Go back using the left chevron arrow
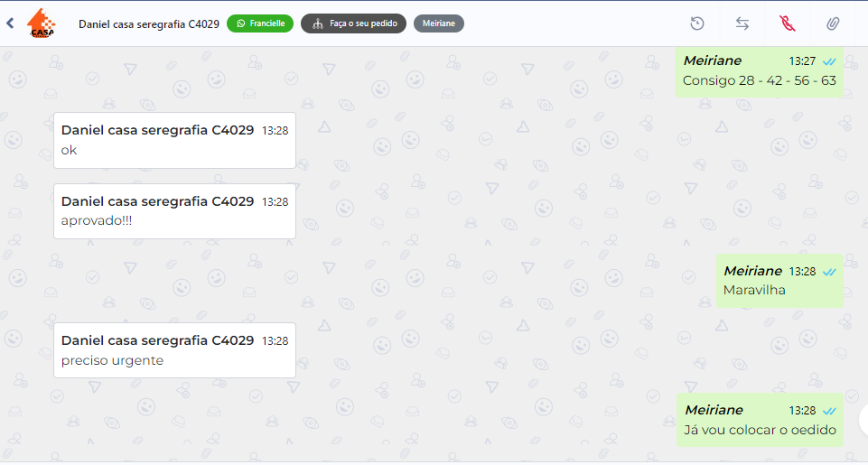This screenshot has height=465, width=868. pyautogui.click(x=10, y=23)
